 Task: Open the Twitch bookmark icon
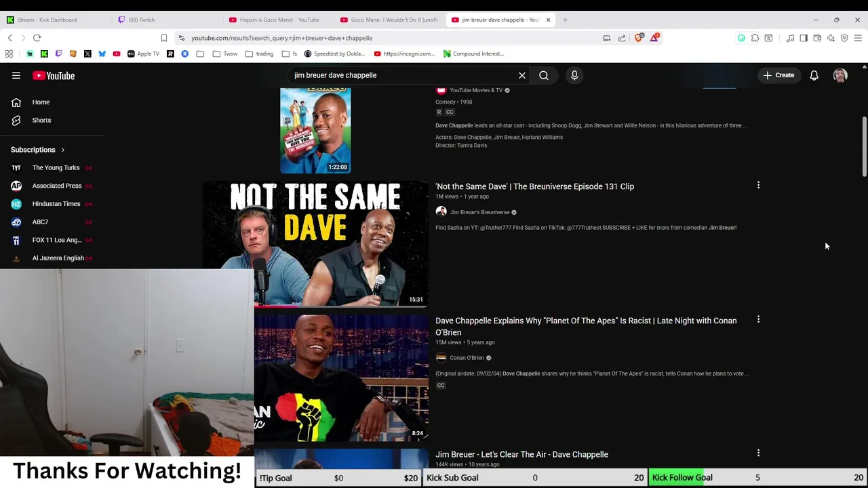coord(58,54)
